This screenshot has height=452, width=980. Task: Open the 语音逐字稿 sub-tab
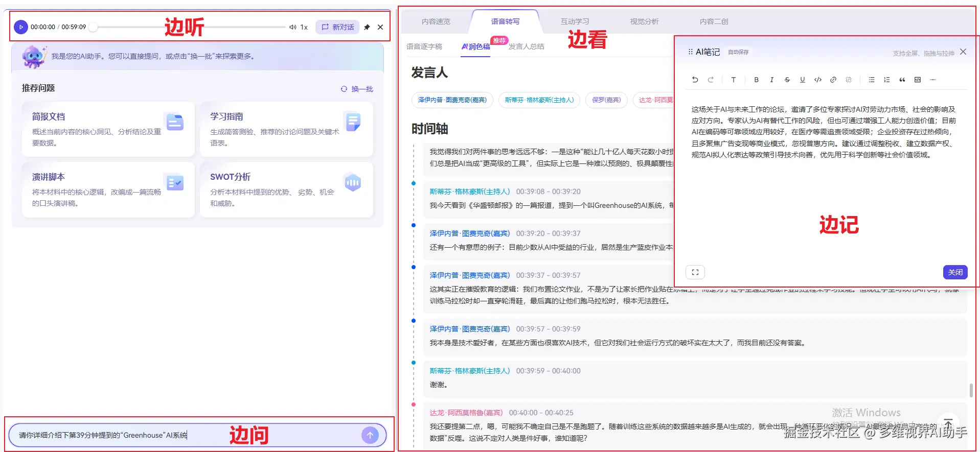424,46
